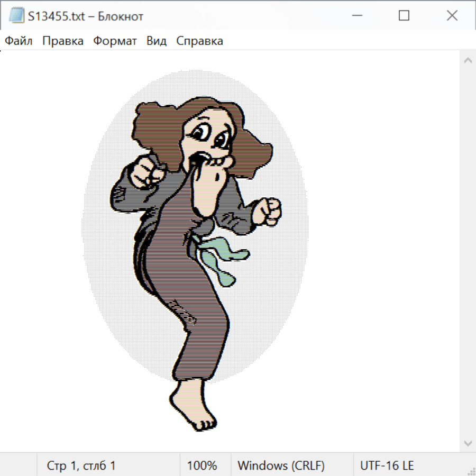476x476 pixels.
Task: Minimize the Блокнот window
Action: (x=356, y=16)
